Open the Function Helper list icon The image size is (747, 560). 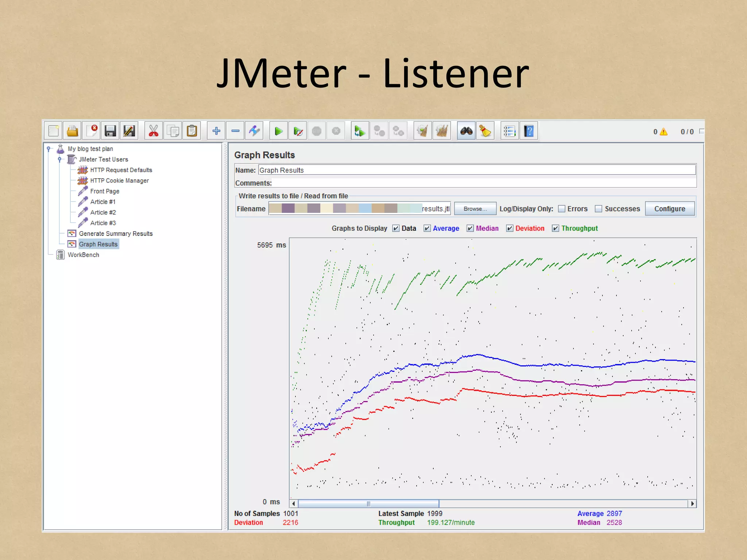510,131
